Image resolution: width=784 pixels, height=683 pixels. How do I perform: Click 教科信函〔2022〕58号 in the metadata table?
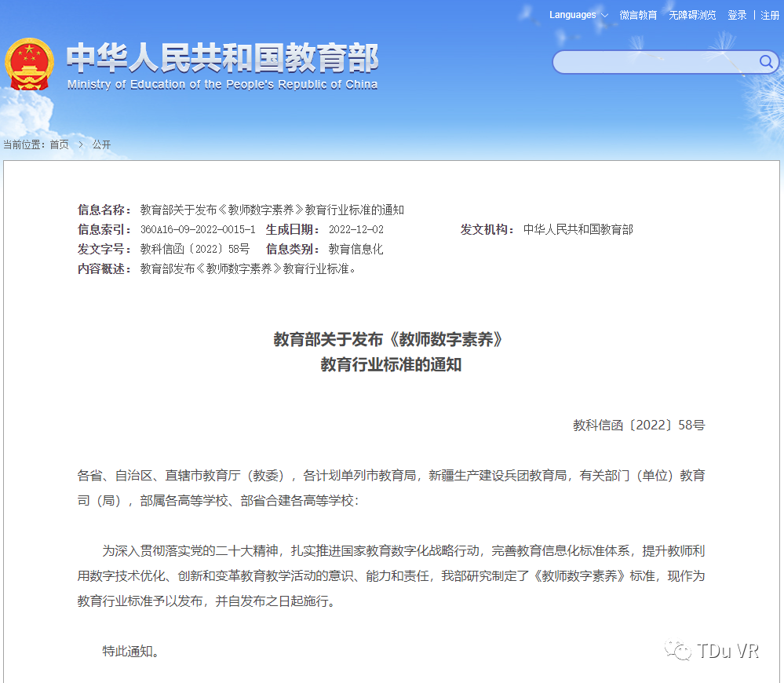(x=195, y=249)
